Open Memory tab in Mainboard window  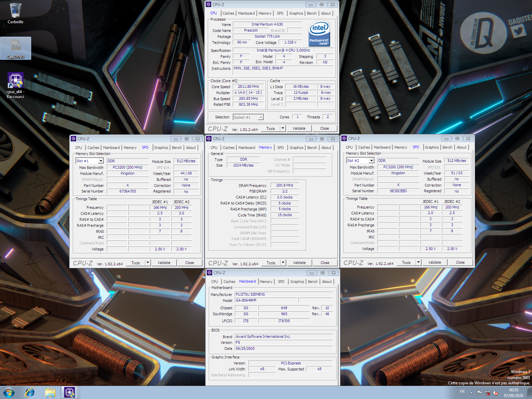266,282
